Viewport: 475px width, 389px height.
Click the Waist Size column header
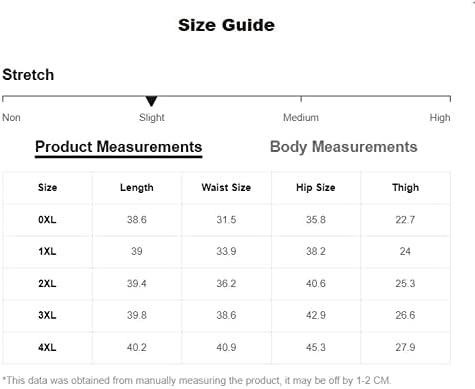[226, 187]
